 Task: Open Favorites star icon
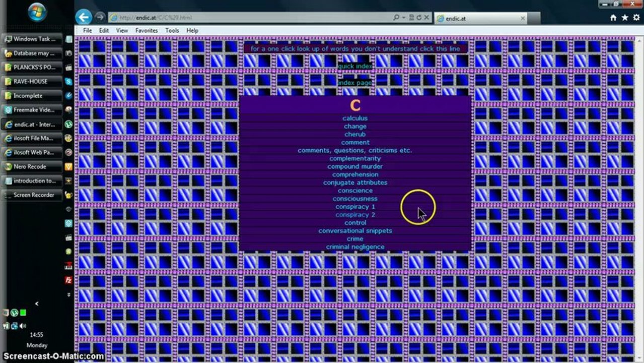[625, 18]
